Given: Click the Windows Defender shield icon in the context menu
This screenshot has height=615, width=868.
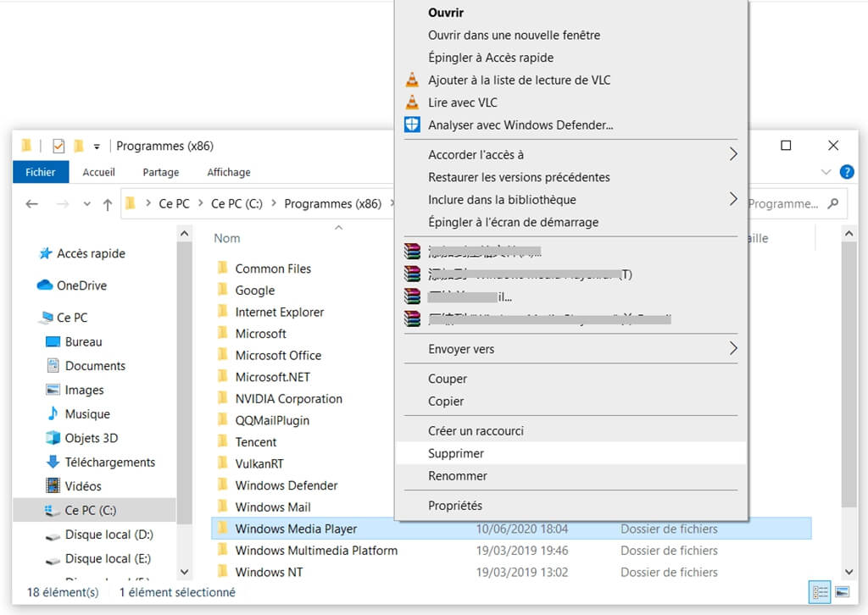Looking at the screenshot, I should (x=413, y=125).
